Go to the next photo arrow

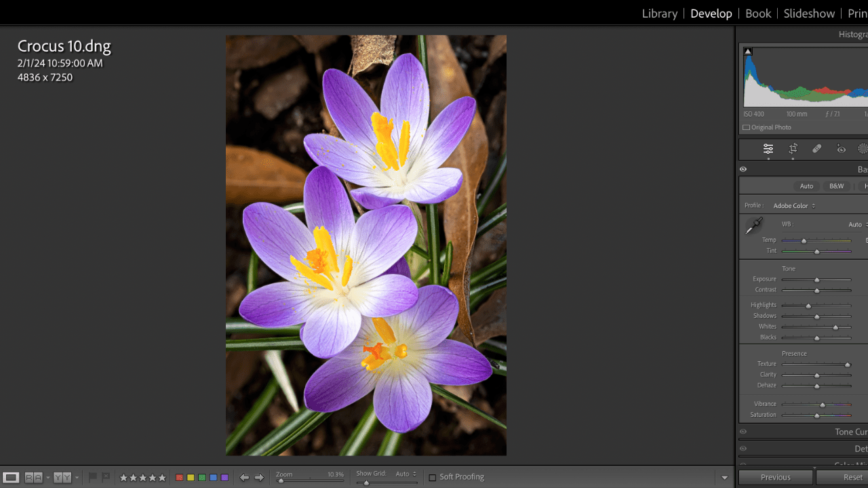point(259,478)
